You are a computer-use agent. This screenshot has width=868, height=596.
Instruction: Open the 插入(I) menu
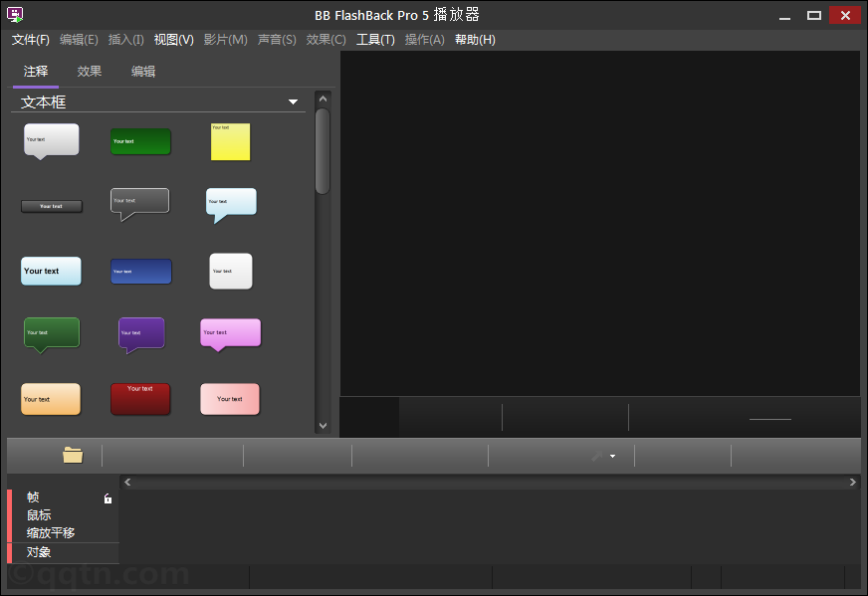pos(125,40)
